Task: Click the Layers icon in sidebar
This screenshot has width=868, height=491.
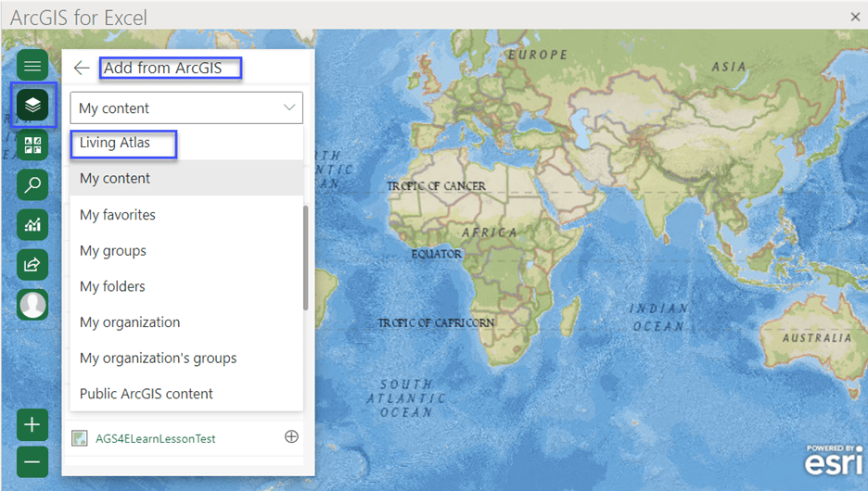Action: pos(32,105)
